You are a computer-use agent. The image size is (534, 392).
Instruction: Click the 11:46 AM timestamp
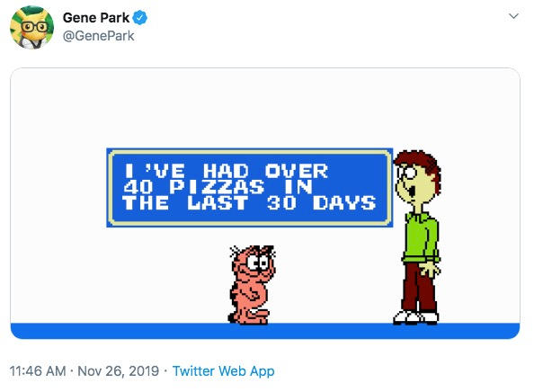tap(38, 371)
